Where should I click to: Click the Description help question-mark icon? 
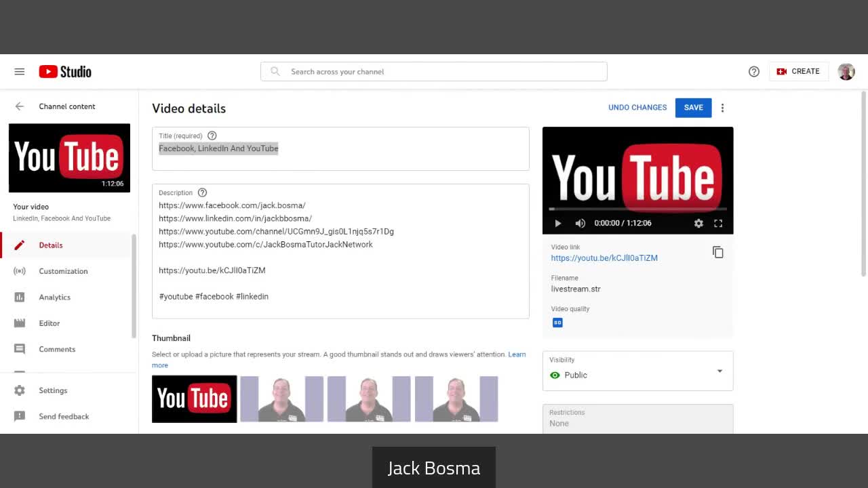click(x=202, y=192)
